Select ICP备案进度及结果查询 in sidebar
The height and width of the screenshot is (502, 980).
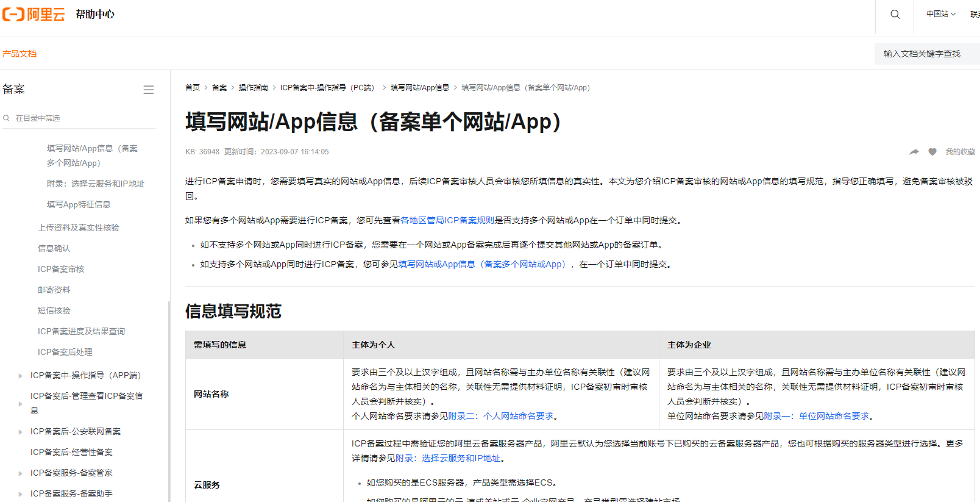tap(81, 331)
